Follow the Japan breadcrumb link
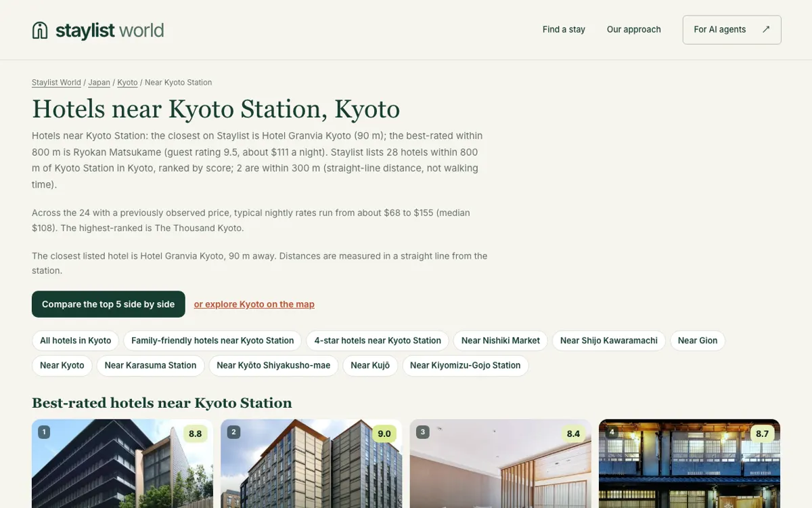 click(x=99, y=83)
